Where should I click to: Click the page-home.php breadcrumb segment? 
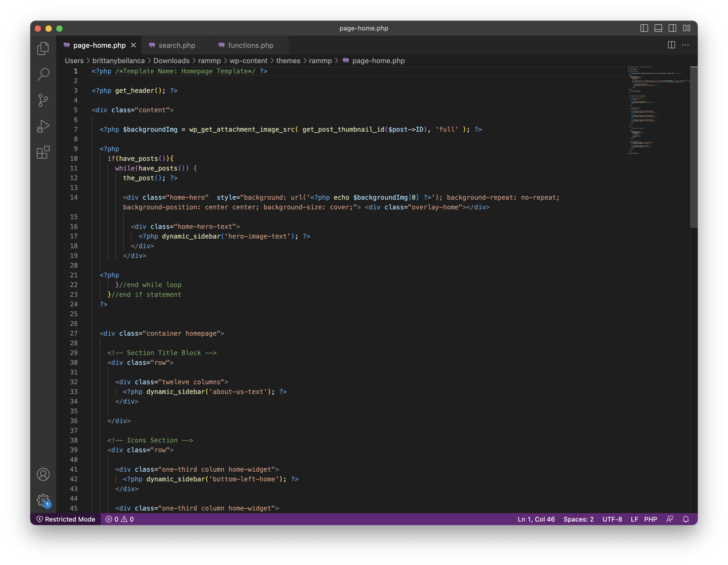click(x=378, y=61)
